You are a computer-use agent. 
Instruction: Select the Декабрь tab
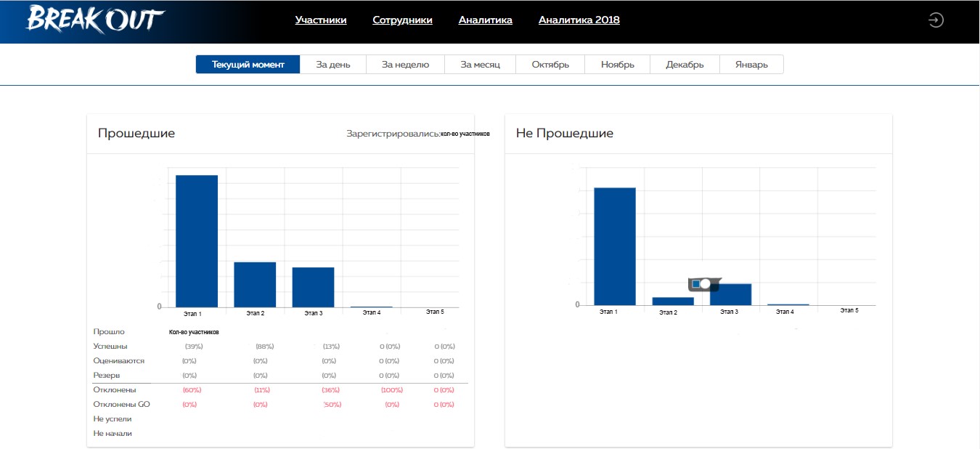coord(684,64)
